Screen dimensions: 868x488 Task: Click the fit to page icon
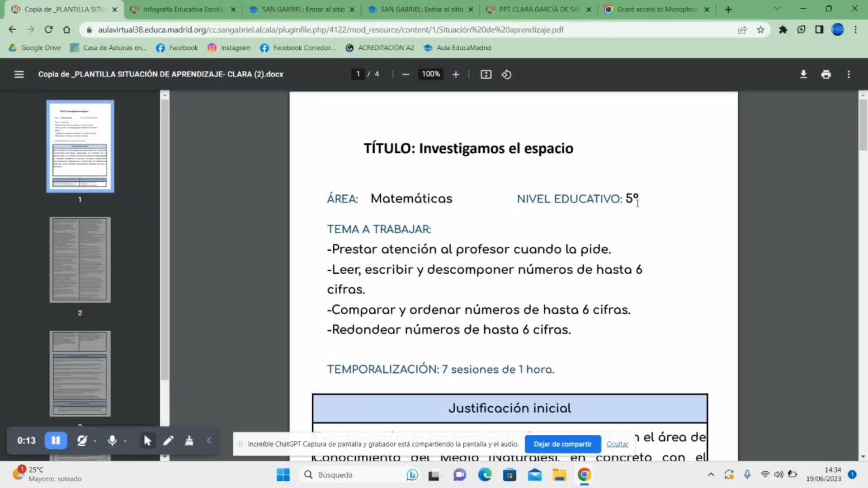(486, 74)
